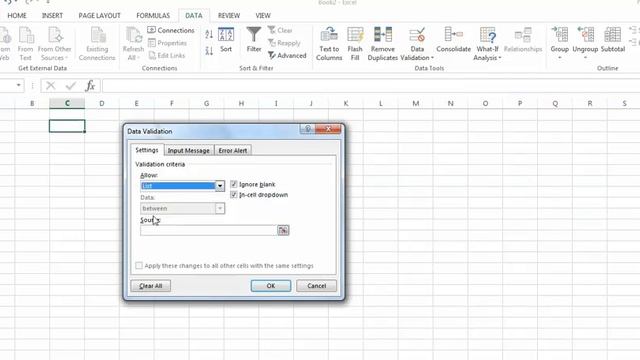Viewport: 640px width, 360px height.
Task: Open From Other Sources menu
Action: [54, 44]
